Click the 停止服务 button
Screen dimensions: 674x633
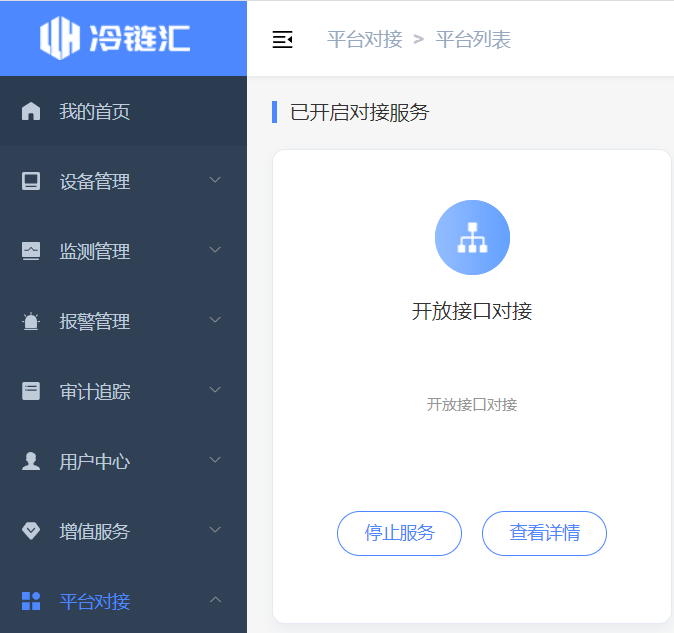click(x=399, y=533)
